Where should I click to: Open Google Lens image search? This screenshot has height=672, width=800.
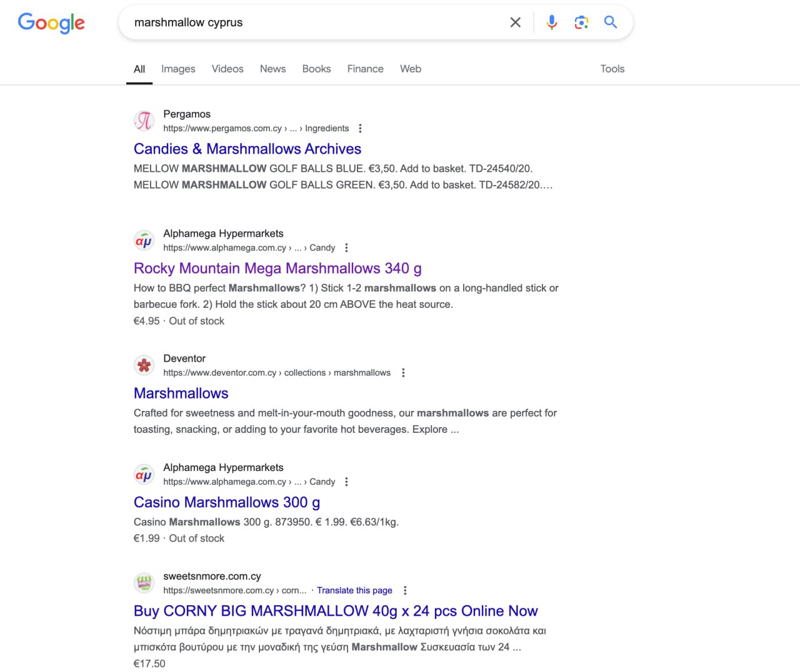tap(581, 22)
